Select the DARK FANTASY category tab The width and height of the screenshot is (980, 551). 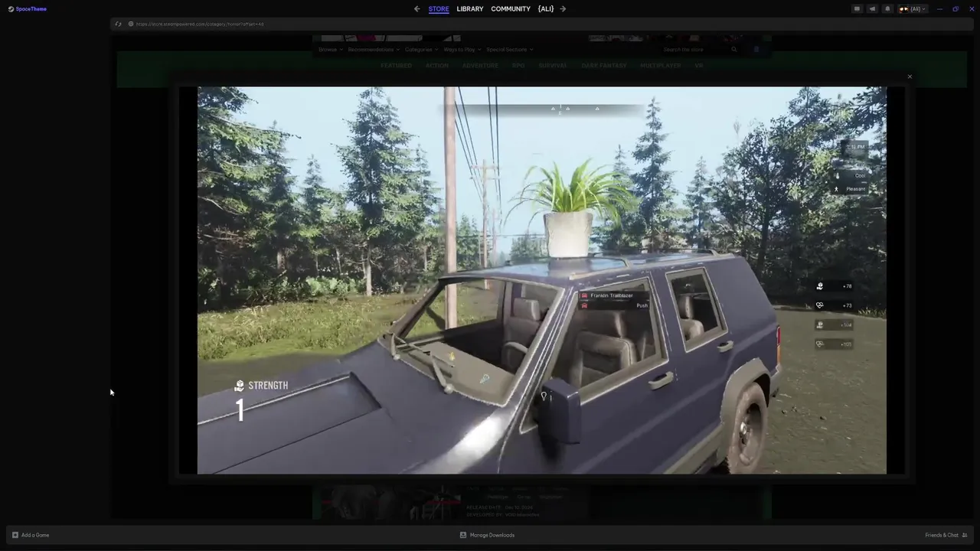[604, 66]
